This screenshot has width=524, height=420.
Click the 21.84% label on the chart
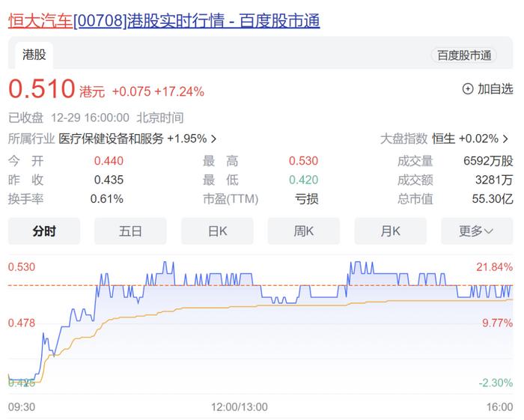(x=496, y=267)
